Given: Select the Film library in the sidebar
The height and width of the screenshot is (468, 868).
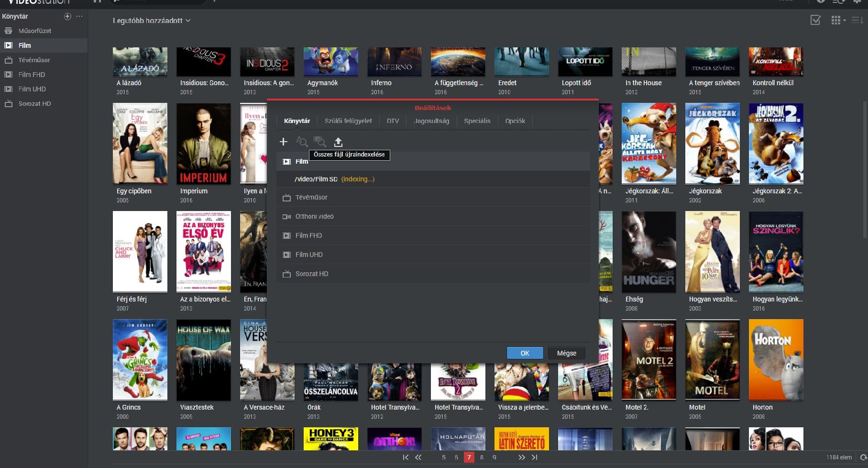Looking at the screenshot, I should pyautogui.click(x=44, y=45).
